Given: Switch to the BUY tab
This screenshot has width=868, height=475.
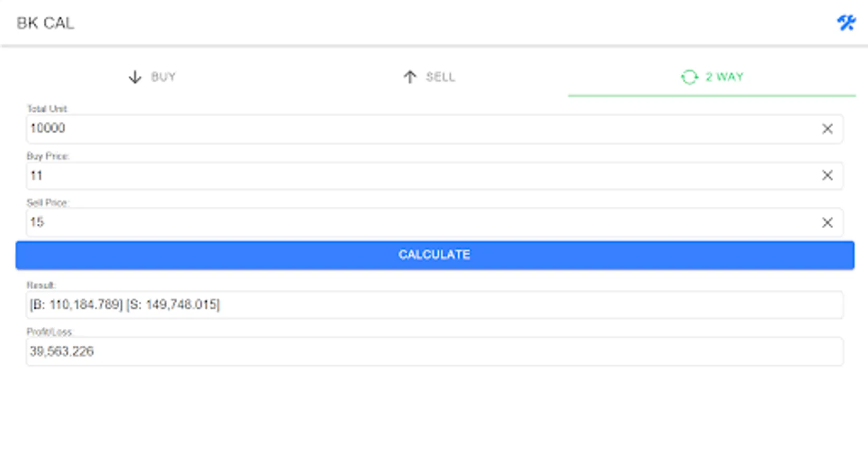Looking at the screenshot, I should tap(163, 77).
